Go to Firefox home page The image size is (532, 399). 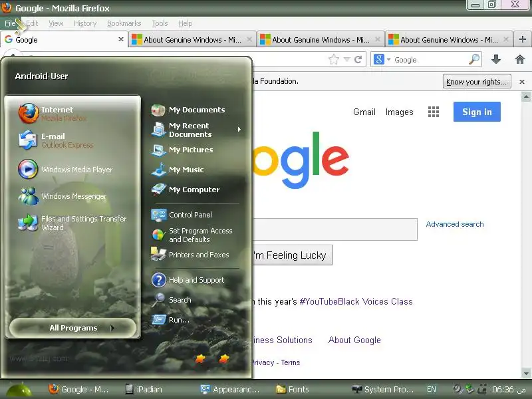[520, 59]
